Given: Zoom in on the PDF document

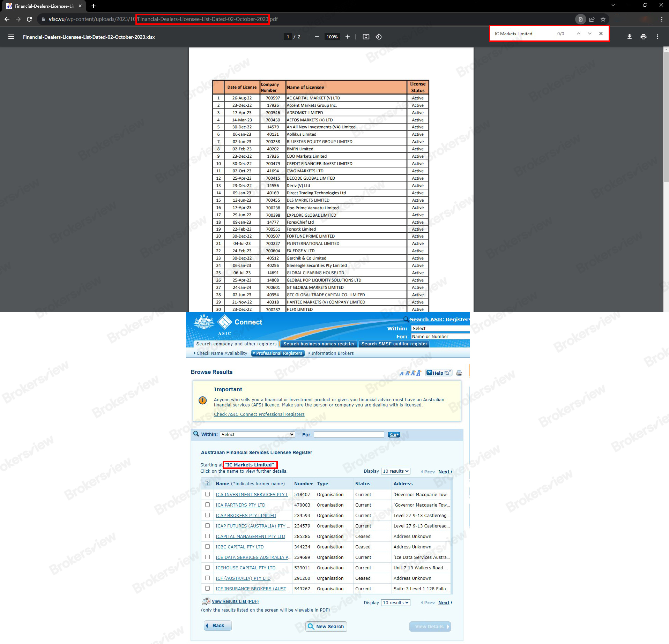Looking at the screenshot, I should (347, 37).
